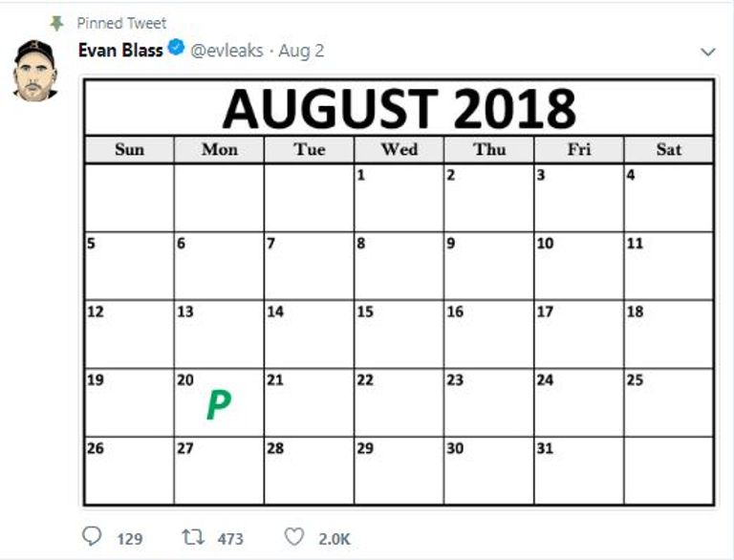Click the AUGUST 2018 calendar title
The image size is (734, 560).
[x=399, y=109]
